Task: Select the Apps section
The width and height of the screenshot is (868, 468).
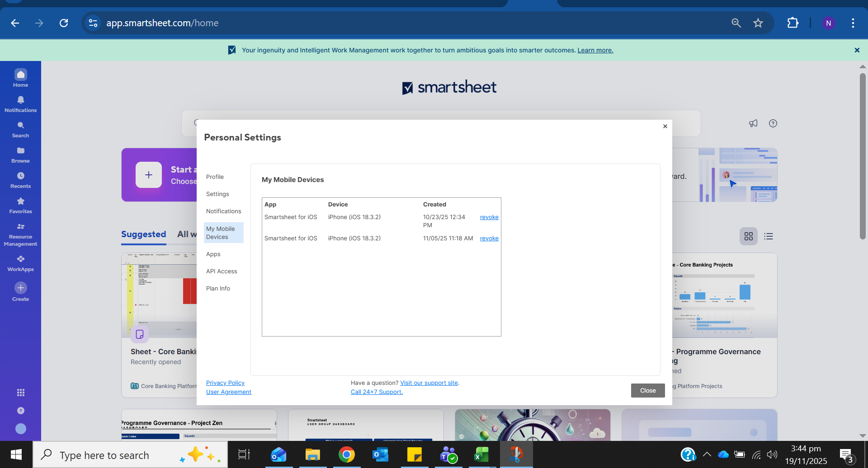Action: (x=213, y=254)
